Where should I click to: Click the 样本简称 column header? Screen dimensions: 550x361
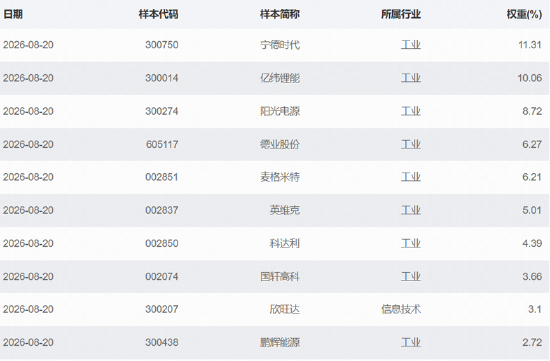coord(280,14)
